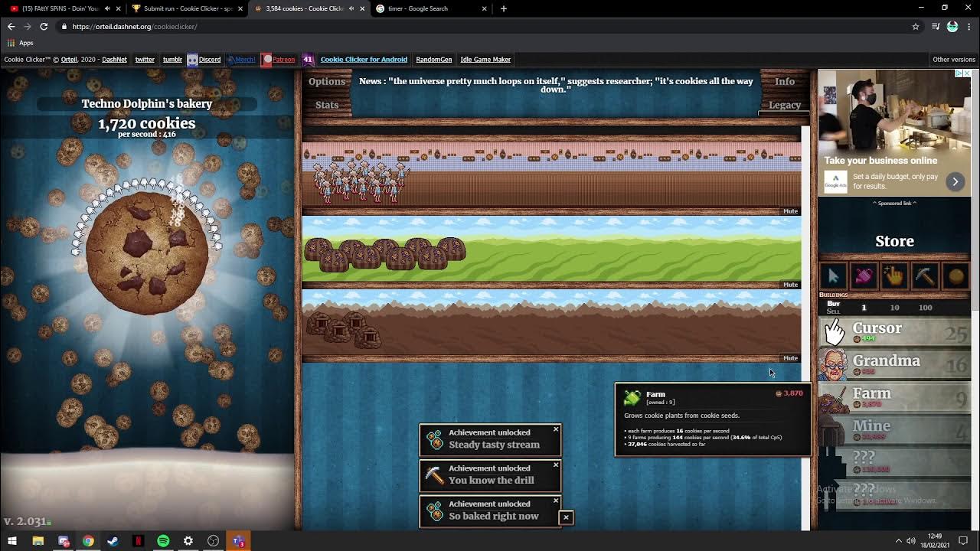Go back in browser history
980x551 pixels.
(x=11, y=26)
